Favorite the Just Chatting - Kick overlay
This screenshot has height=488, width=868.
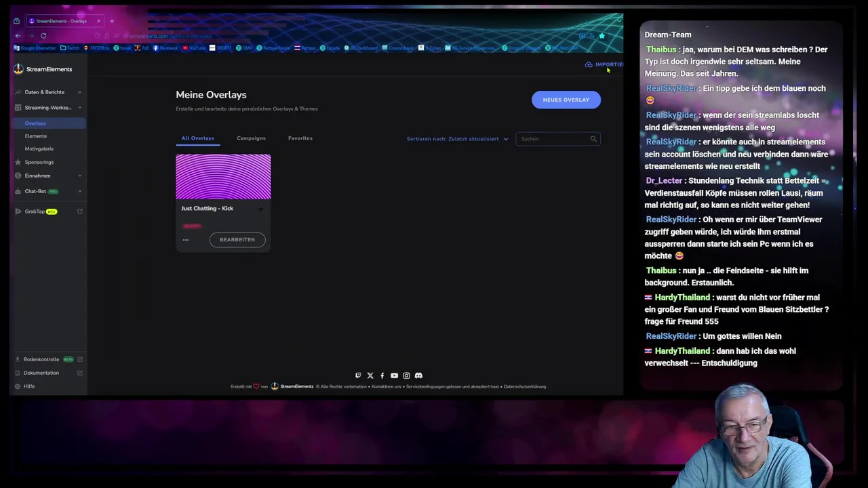[260, 209]
